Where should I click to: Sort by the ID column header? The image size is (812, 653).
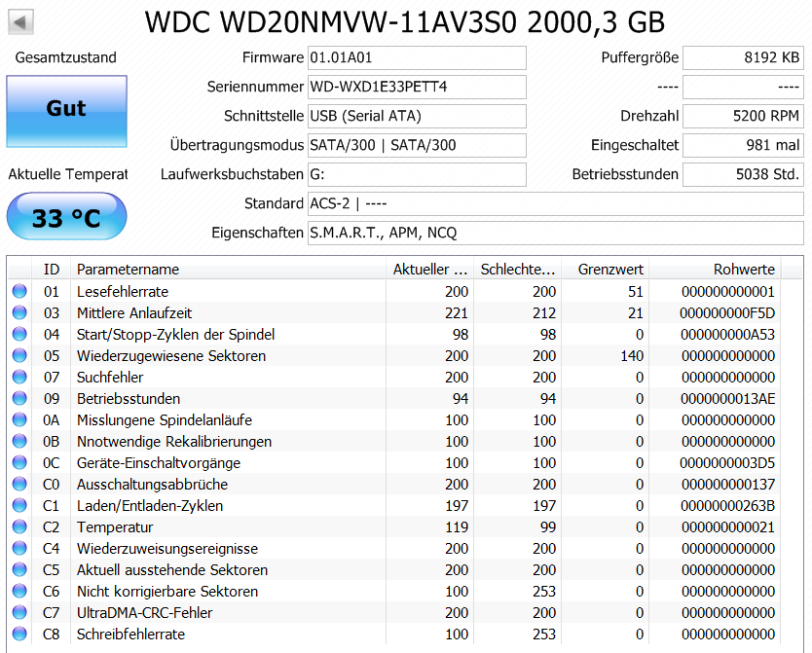[52, 269]
